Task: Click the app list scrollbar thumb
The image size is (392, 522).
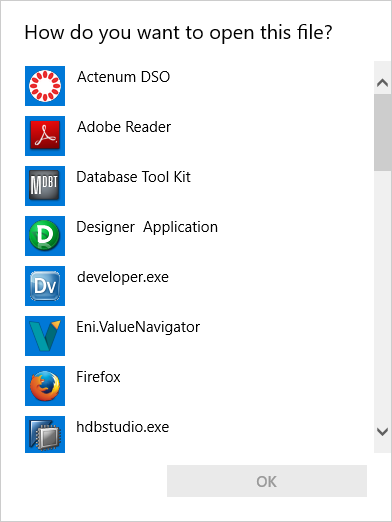Action: pos(383,133)
